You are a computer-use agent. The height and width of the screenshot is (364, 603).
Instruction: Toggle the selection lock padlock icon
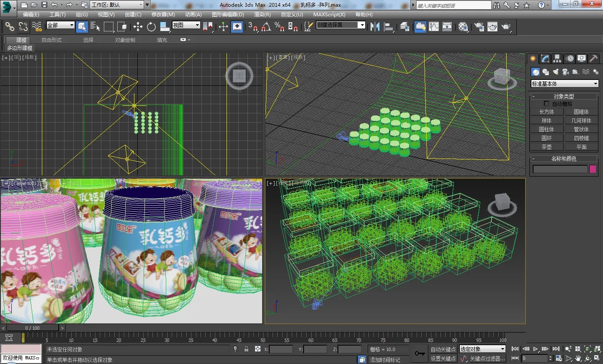click(246, 349)
